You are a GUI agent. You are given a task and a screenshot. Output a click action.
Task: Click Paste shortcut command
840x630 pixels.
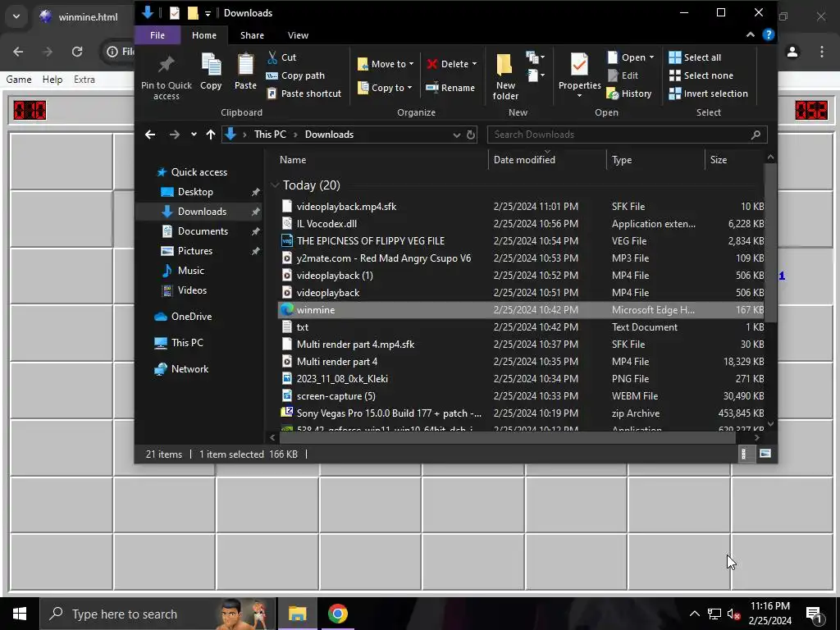304,94
